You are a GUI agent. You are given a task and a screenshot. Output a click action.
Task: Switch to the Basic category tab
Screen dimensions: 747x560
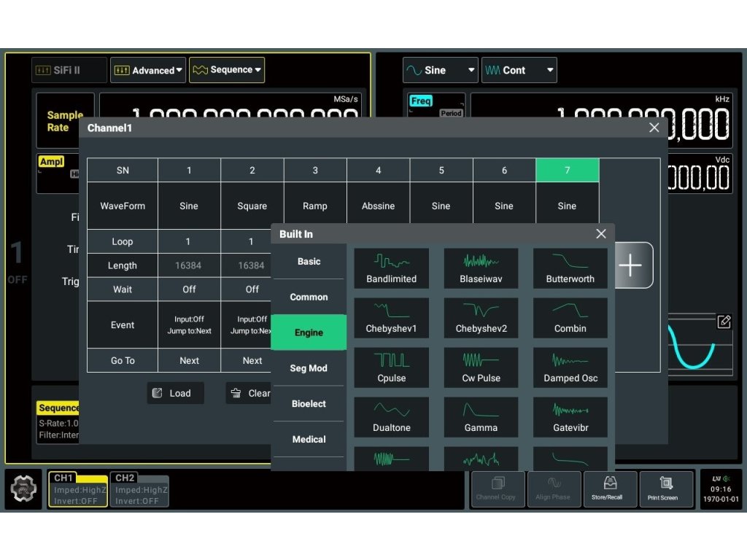309,262
